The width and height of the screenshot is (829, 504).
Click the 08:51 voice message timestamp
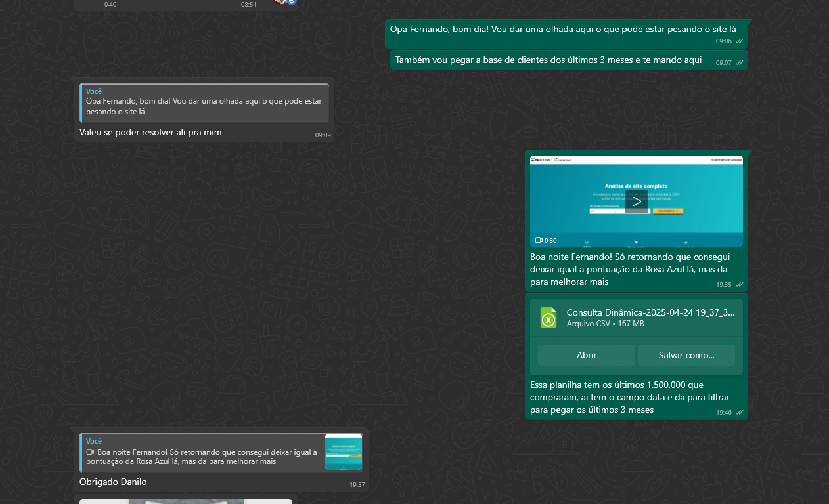coord(248,4)
